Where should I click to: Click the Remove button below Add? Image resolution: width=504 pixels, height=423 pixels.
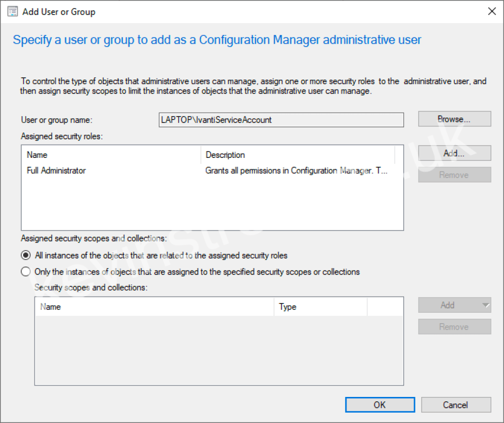coord(454,175)
